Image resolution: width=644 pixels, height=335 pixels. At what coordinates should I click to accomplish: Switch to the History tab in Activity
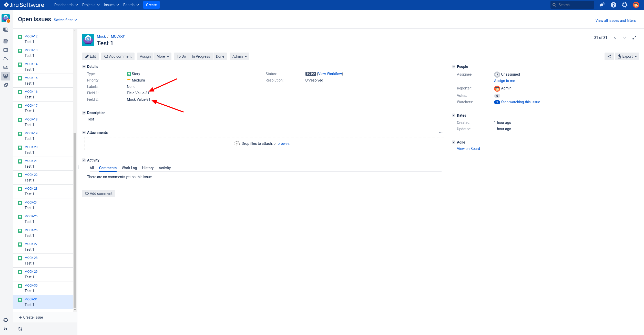coord(148,168)
